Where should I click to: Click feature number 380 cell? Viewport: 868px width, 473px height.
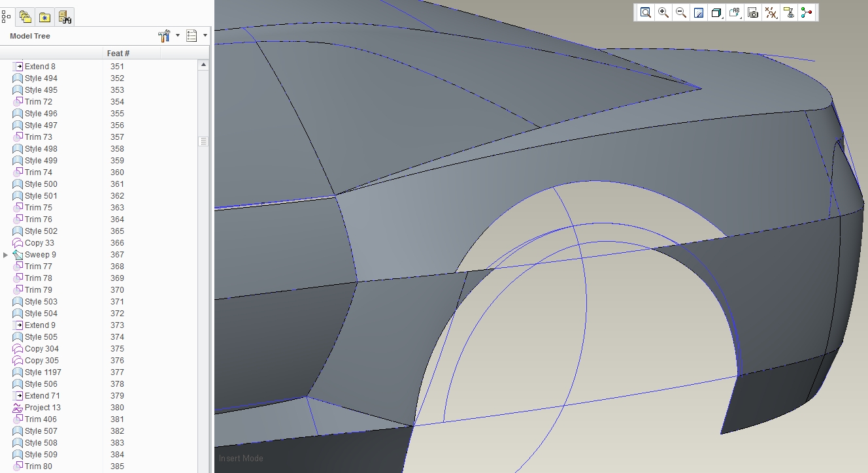117,408
